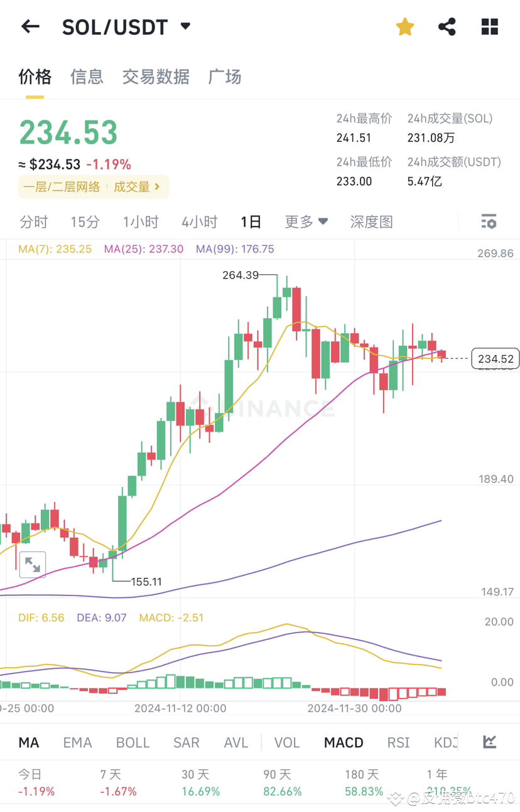This screenshot has width=520, height=812.
Task: Tap the yellow star to unfavorite SOL/USDT
Action: coord(404,26)
